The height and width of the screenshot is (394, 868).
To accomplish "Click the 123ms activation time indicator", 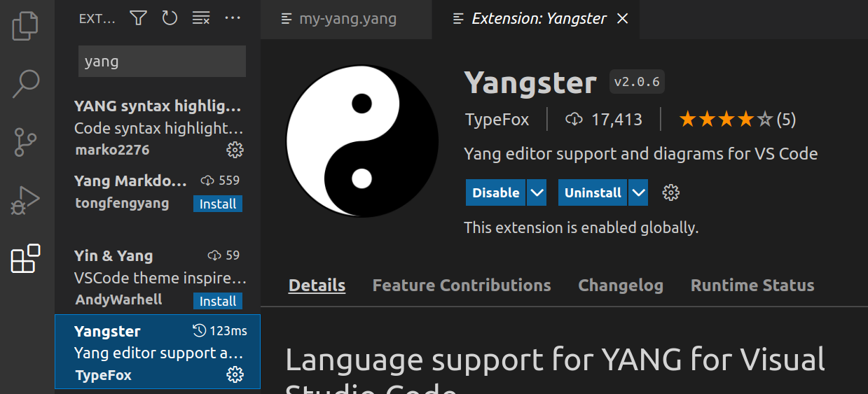I will pyautogui.click(x=220, y=330).
